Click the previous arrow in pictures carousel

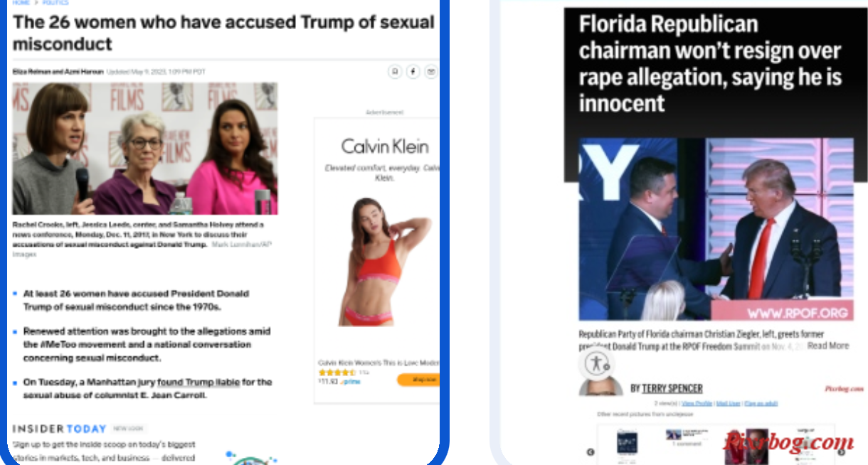[590, 451]
